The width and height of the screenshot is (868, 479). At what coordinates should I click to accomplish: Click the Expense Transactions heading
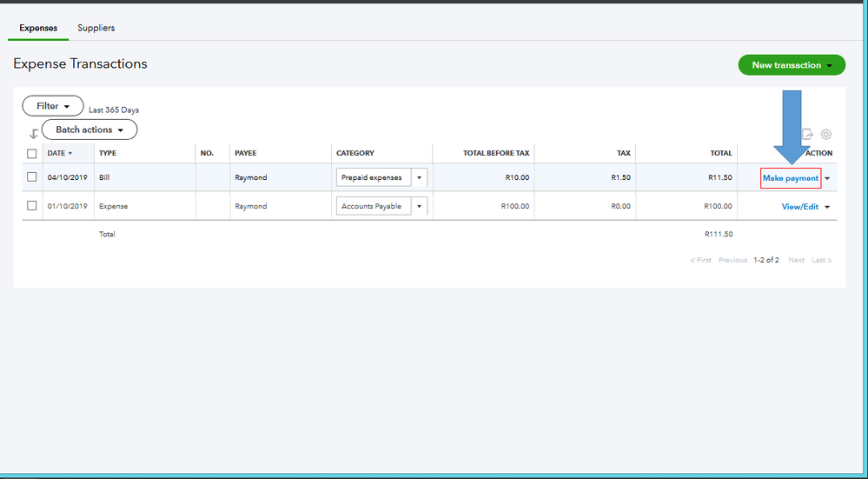coord(80,63)
